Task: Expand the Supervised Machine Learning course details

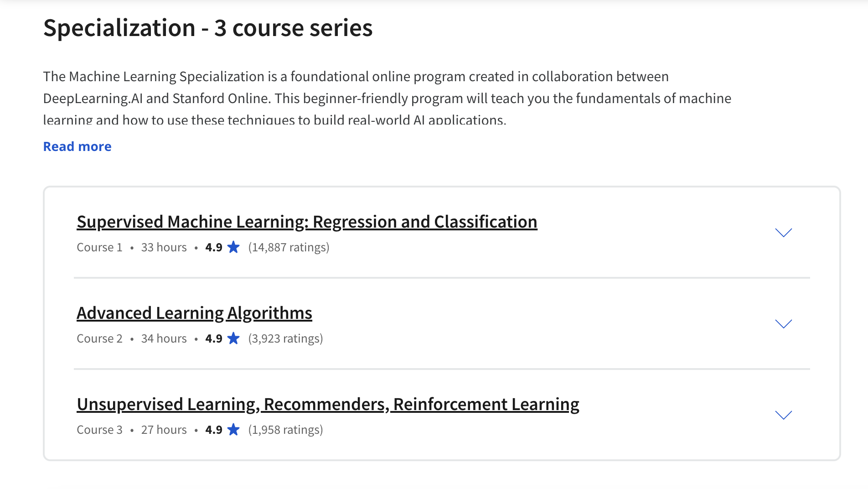Action: (784, 232)
